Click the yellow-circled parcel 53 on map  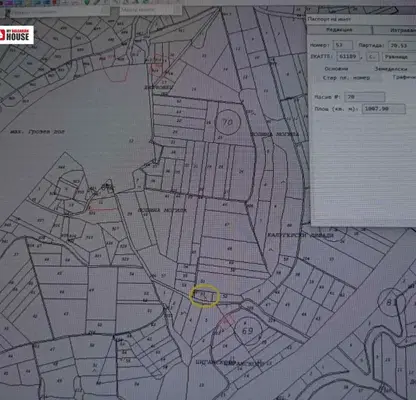pos(204,295)
